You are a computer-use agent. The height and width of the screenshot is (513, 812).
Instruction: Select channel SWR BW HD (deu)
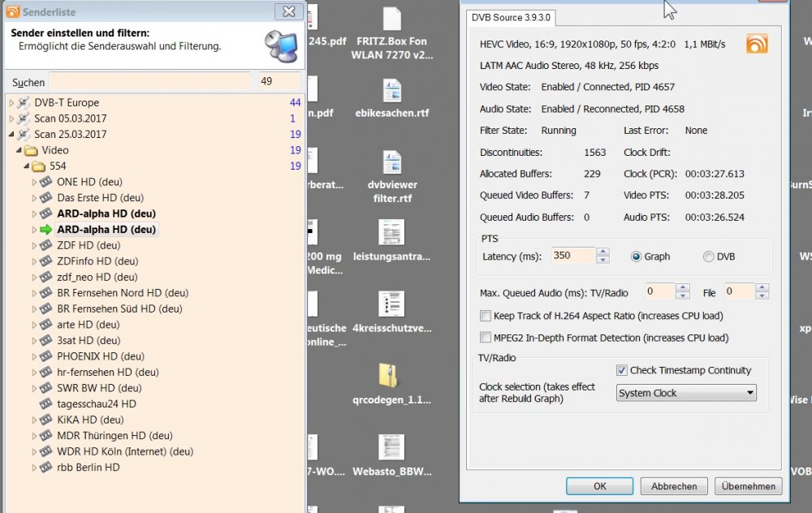tap(99, 388)
